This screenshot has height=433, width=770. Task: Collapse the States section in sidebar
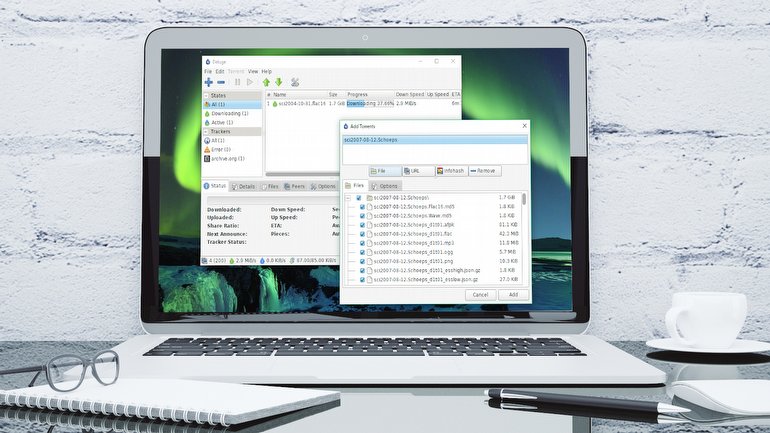(x=207, y=95)
